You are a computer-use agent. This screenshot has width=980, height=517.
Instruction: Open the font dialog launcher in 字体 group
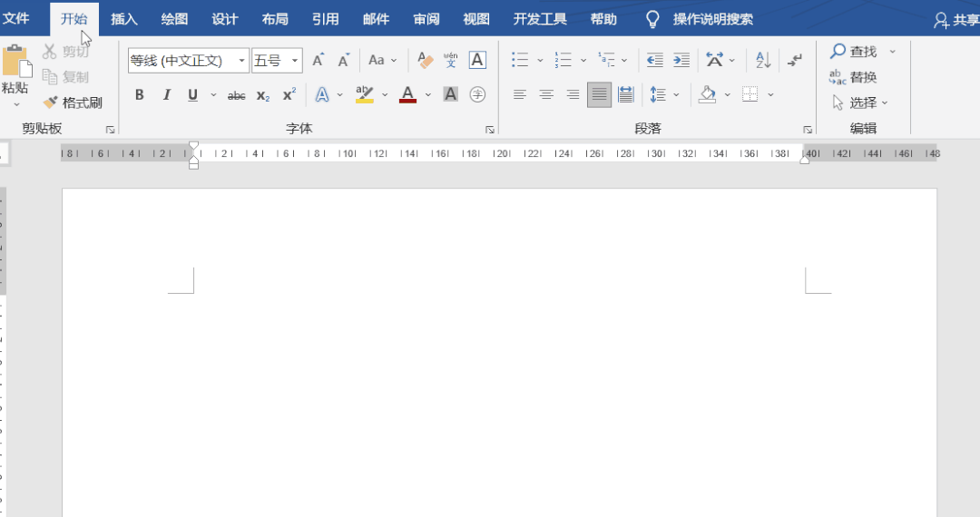coord(489,130)
